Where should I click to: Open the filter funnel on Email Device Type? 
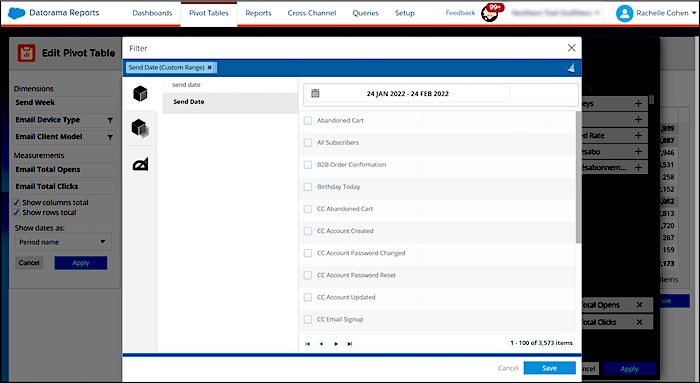[110, 120]
